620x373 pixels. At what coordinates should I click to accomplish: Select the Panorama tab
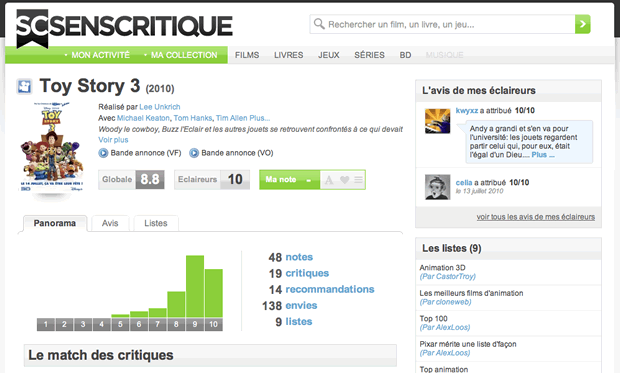(x=55, y=223)
